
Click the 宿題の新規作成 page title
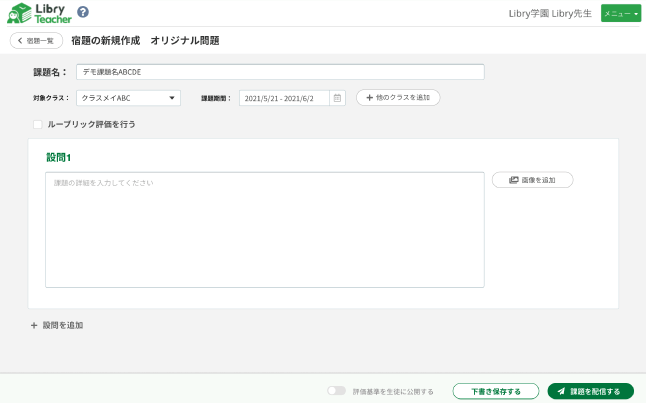pyautogui.click(x=107, y=41)
